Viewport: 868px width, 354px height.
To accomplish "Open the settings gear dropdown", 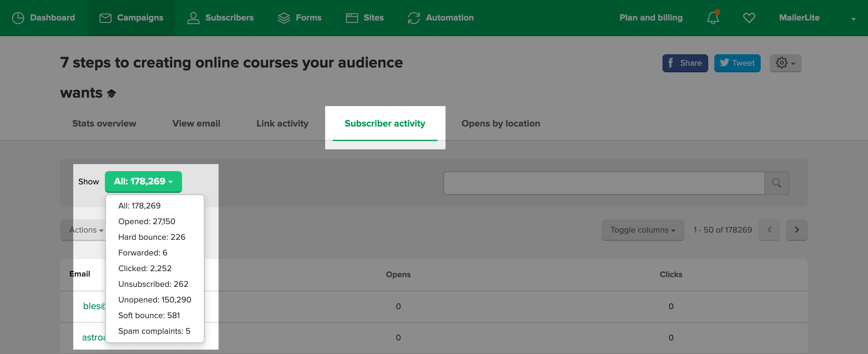I will [785, 63].
